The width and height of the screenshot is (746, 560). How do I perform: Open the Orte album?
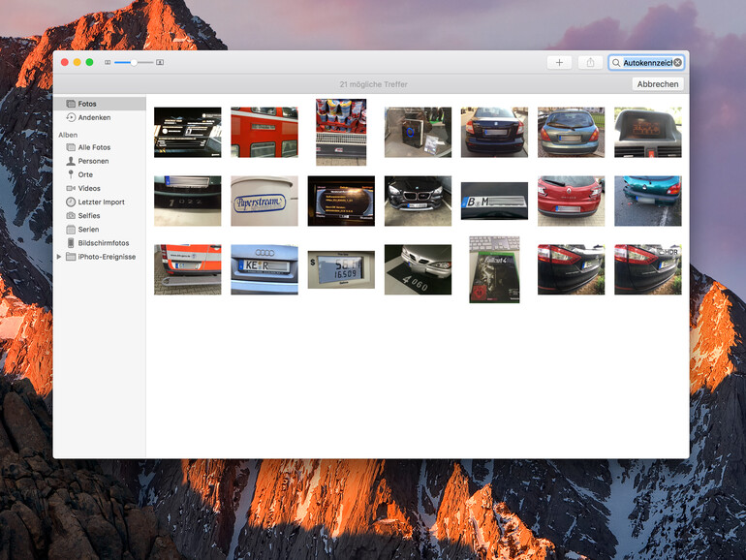(x=86, y=174)
